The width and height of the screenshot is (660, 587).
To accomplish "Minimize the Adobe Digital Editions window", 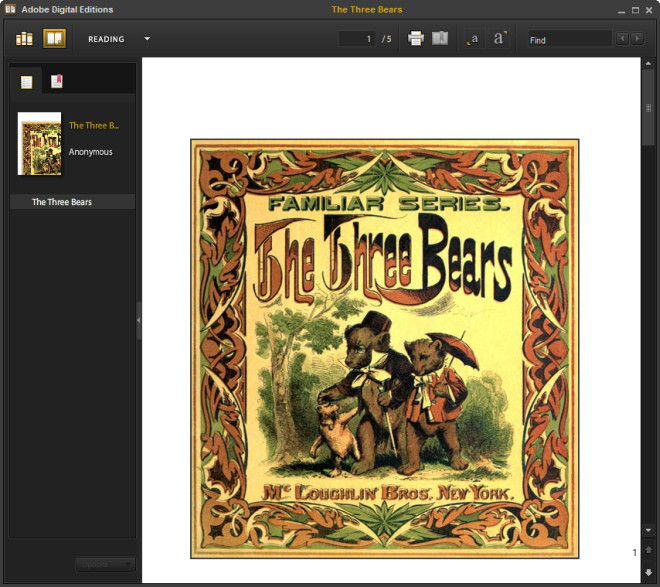I will click(621, 11).
